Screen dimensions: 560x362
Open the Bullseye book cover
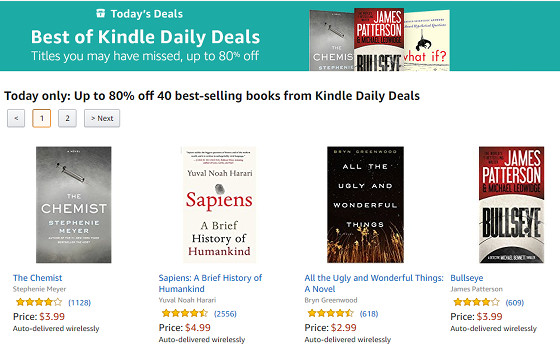tap(511, 205)
